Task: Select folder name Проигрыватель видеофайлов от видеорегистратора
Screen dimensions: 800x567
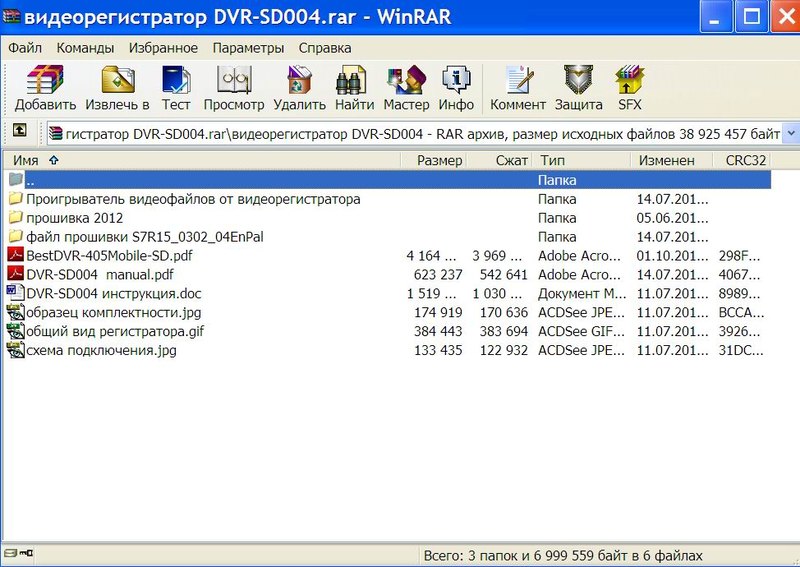Action: pyautogui.click(x=193, y=199)
